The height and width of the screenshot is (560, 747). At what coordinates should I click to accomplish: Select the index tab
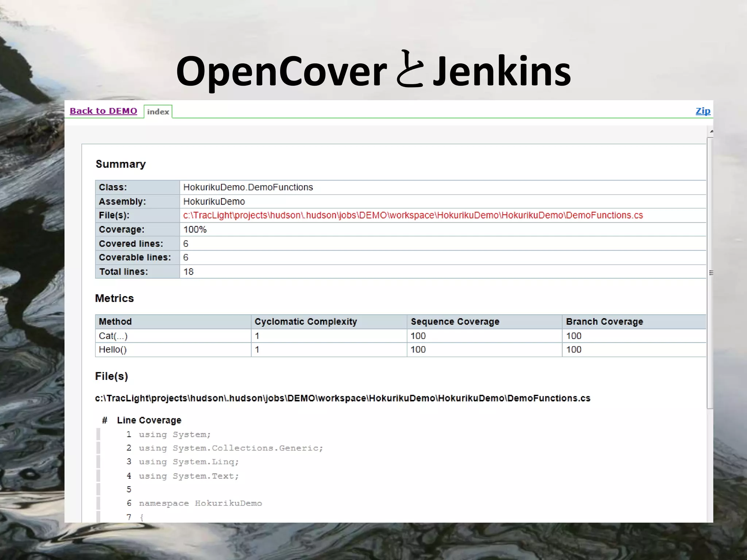tap(158, 112)
